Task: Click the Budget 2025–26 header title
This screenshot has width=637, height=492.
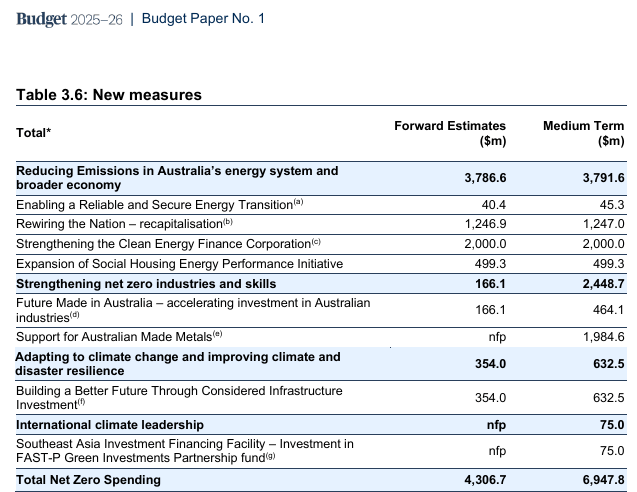Action: (x=69, y=19)
